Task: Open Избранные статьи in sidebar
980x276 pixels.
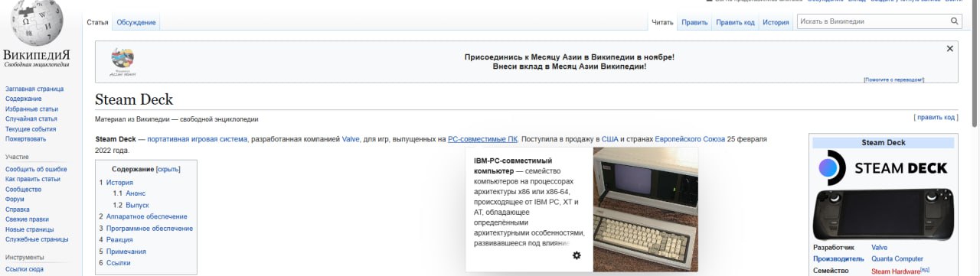Action: 31,109
